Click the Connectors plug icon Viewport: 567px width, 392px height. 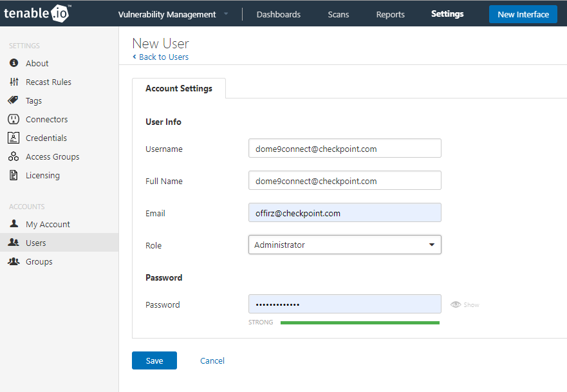coord(14,119)
